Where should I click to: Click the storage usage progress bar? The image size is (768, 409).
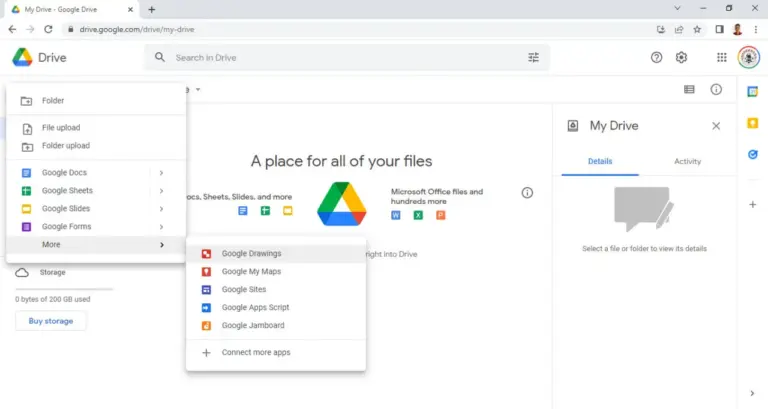click(x=64, y=289)
